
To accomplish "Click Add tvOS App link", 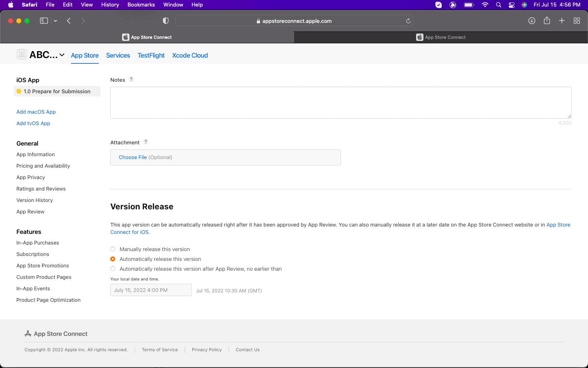I will 33,123.
